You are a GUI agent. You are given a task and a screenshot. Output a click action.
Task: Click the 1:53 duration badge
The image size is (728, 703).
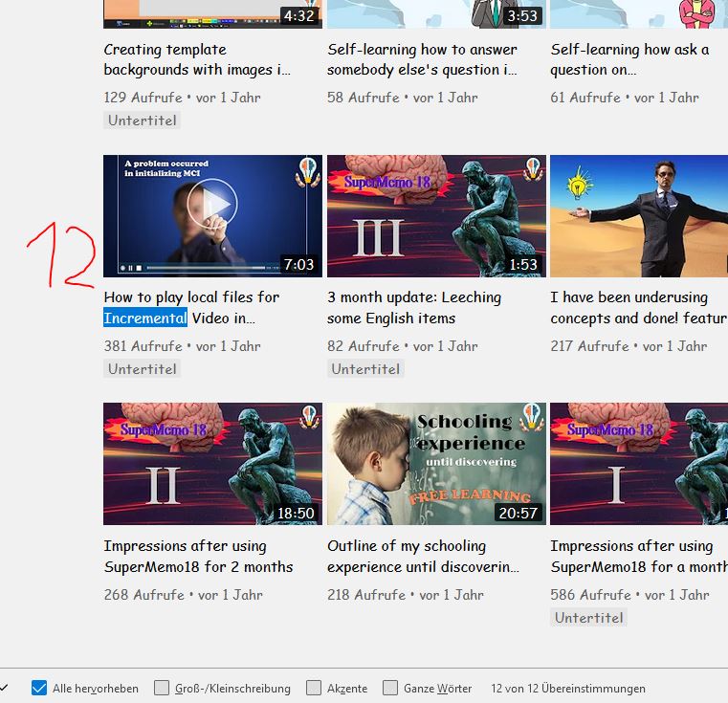click(x=523, y=264)
